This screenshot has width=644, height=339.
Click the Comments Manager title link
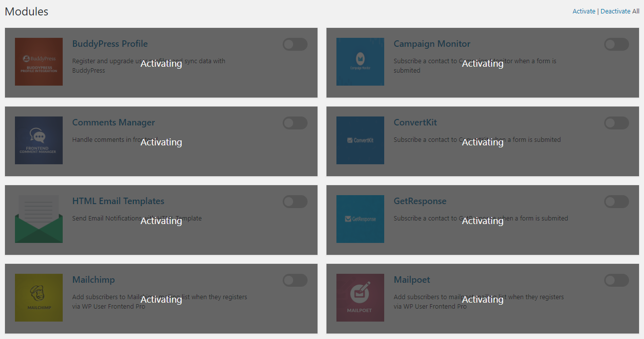pyautogui.click(x=113, y=122)
